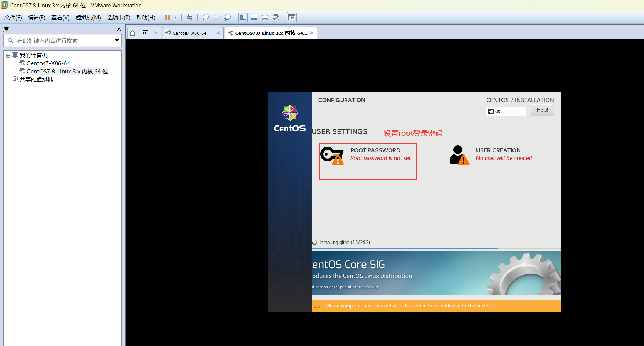Screen dimensions: 644x346
Task: Collapse the 我的计算机 tree node
Action: [8, 55]
